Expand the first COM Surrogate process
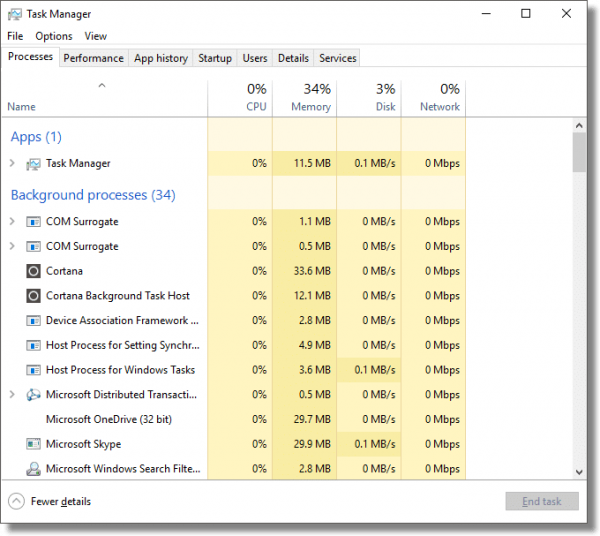 click(x=12, y=222)
